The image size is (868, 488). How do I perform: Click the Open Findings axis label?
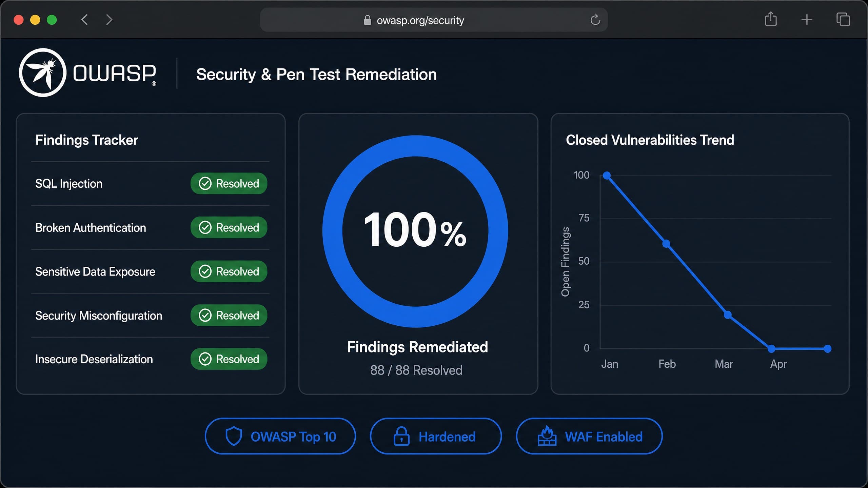(565, 262)
